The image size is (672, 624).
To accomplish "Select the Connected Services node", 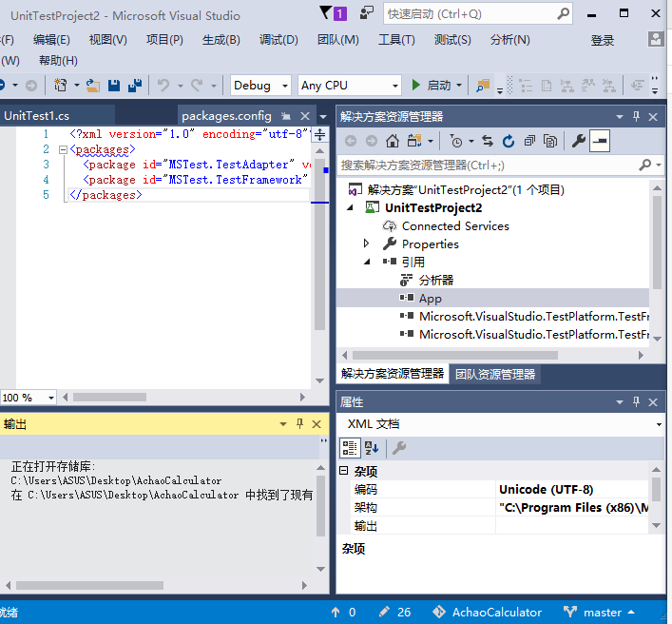I will 454,226.
